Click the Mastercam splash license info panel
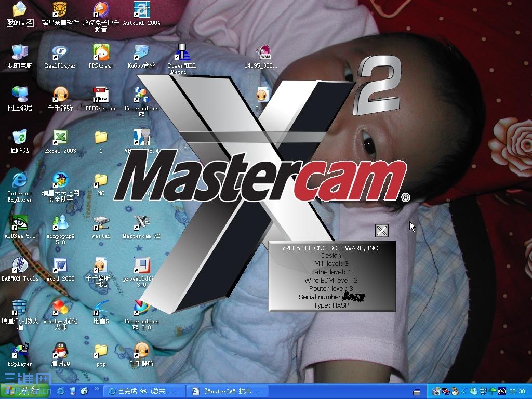Screen dimensions: 532x399 pyautogui.click(x=332, y=276)
